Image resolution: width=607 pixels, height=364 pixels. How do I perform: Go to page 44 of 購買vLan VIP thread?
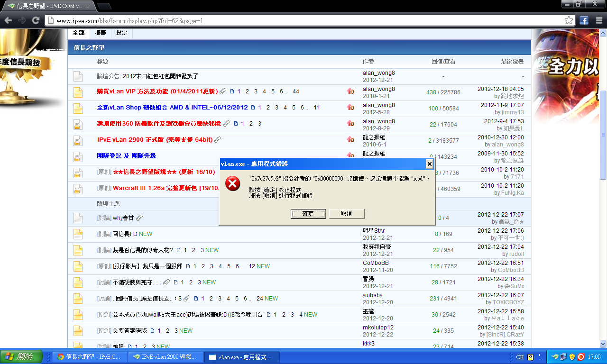[296, 91]
